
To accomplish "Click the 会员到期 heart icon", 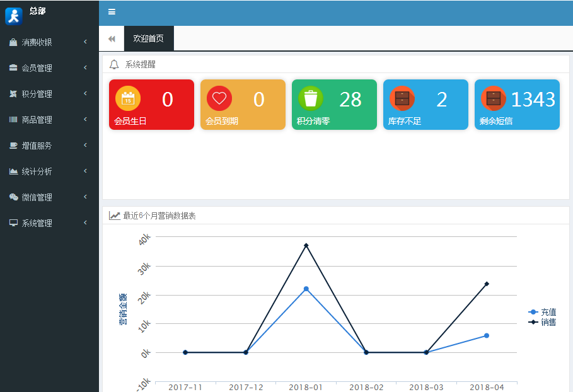I will click(x=219, y=98).
